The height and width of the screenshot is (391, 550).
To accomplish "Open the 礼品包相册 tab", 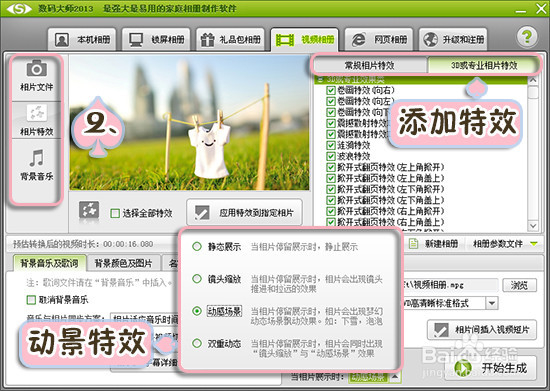I will tap(230, 39).
